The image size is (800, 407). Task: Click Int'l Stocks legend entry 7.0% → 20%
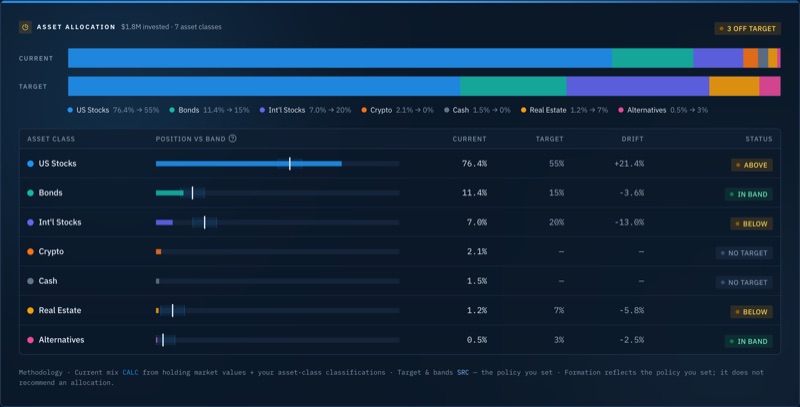pos(305,110)
